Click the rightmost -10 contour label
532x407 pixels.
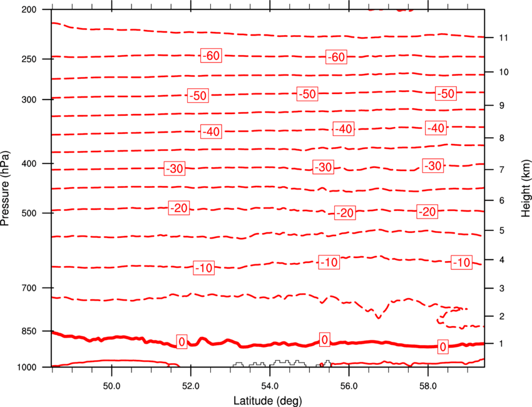462,262
